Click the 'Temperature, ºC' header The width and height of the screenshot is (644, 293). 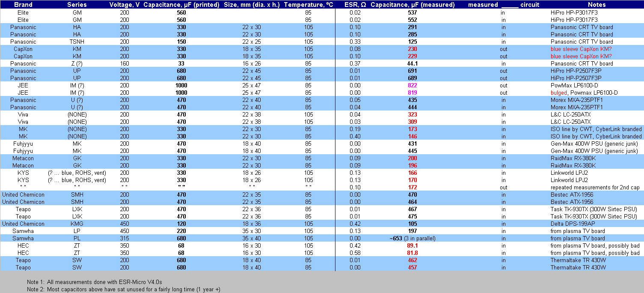pyautogui.click(x=309, y=5)
